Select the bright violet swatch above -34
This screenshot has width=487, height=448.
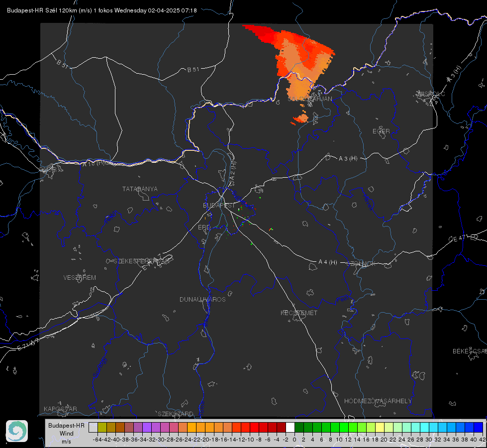147,428
